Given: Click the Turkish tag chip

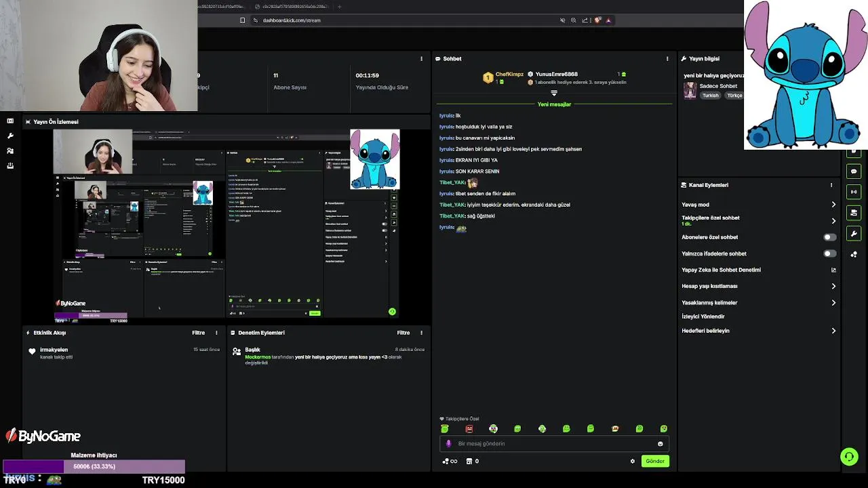Looking at the screenshot, I should point(710,96).
